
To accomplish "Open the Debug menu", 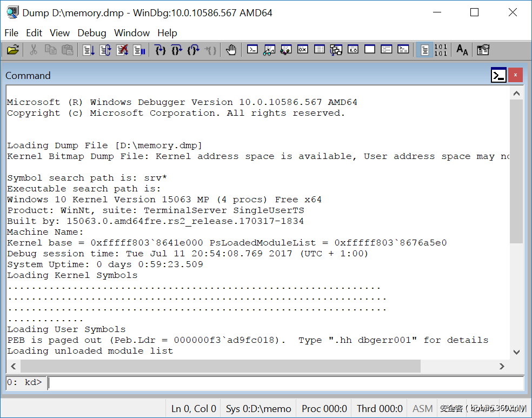I will (91, 33).
